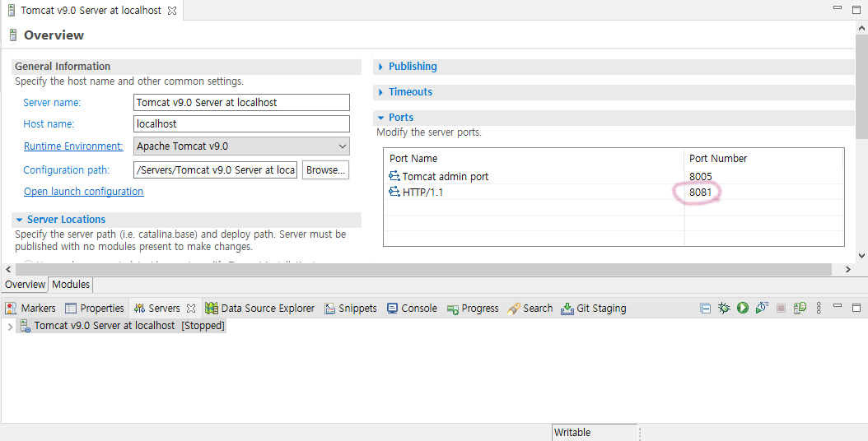This screenshot has height=441, width=868.
Task: Click the Port Number column header
Action: click(x=764, y=158)
